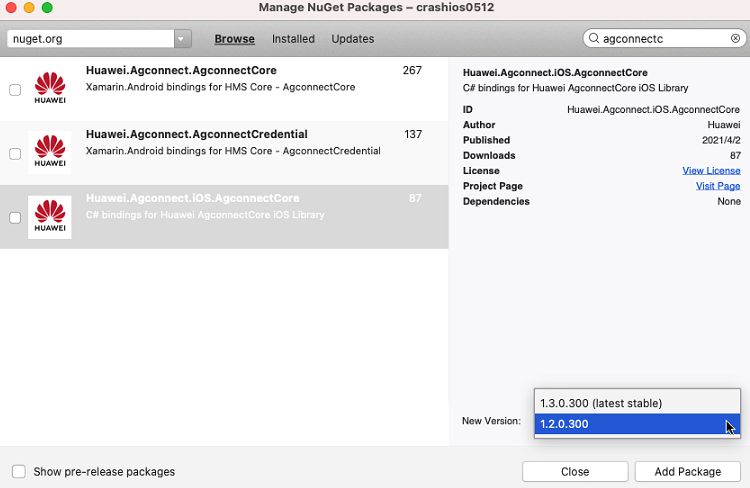Open the View License link

click(x=711, y=171)
